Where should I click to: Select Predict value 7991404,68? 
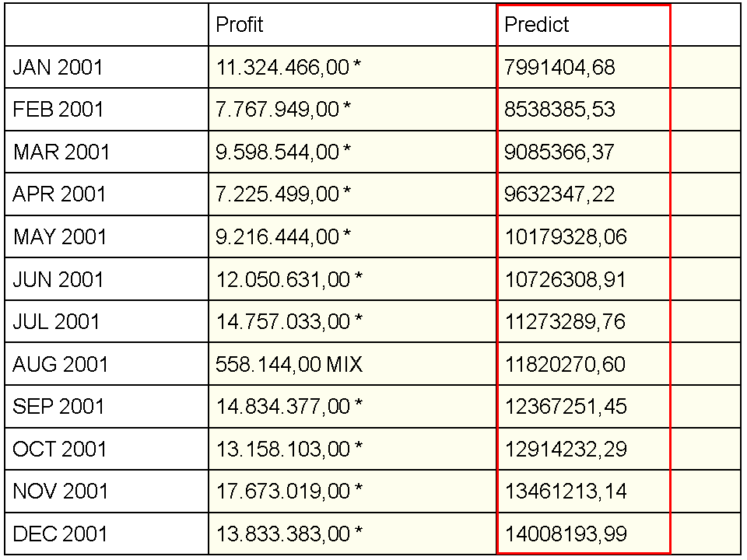(x=559, y=68)
